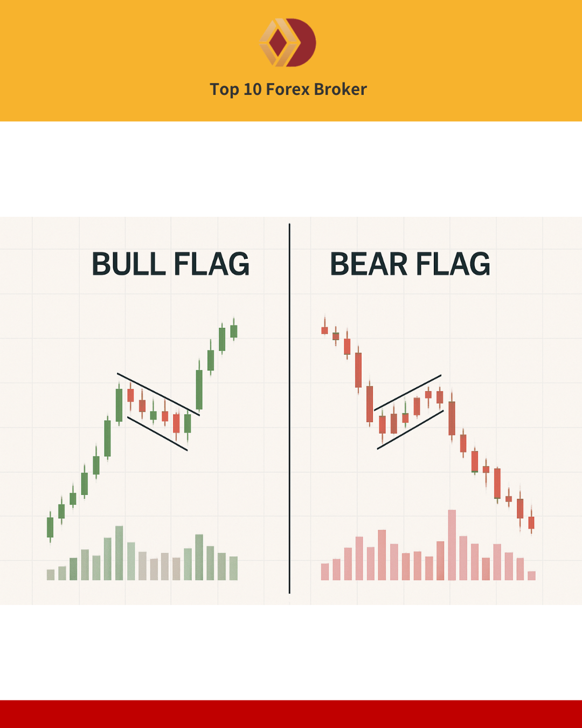
Task: Click the first green candle of bull chart
Action: (x=50, y=527)
